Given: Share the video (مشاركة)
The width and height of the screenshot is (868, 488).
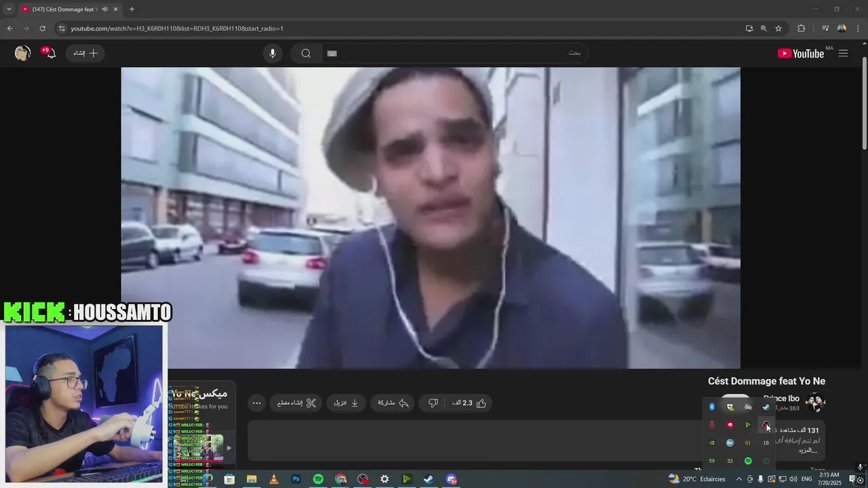Looking at the screenshot, I should click(x=393, y=403).
